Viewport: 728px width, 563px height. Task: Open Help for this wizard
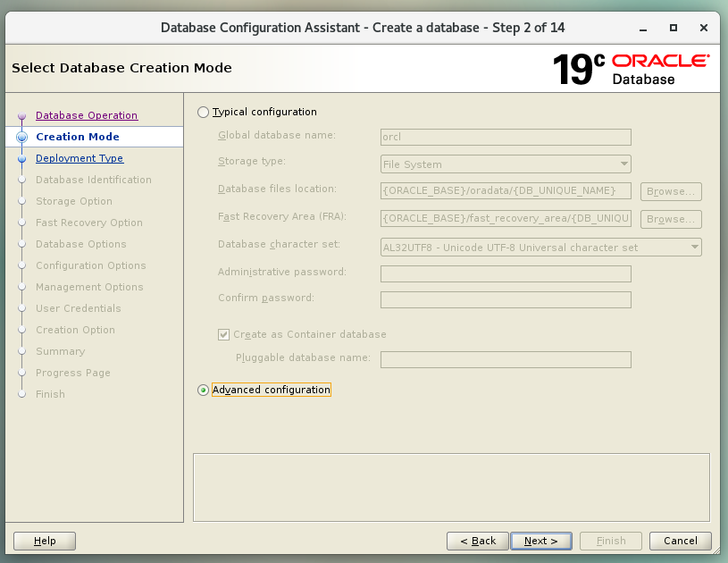pos(45,541)
